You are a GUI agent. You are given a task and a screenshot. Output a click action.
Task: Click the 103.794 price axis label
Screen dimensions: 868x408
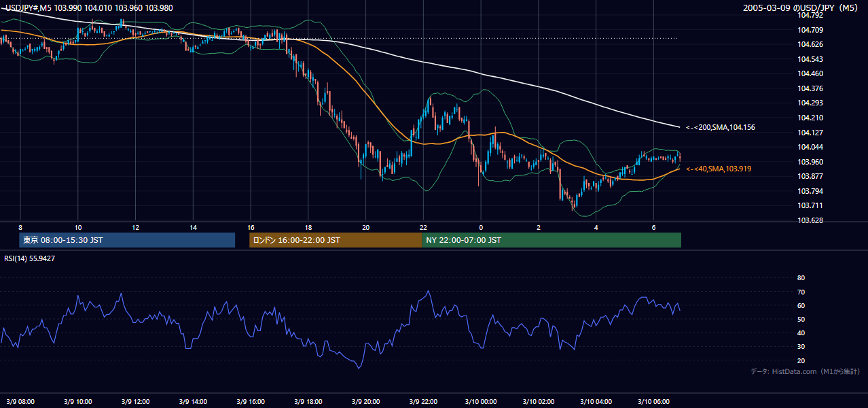pos(810,191)
